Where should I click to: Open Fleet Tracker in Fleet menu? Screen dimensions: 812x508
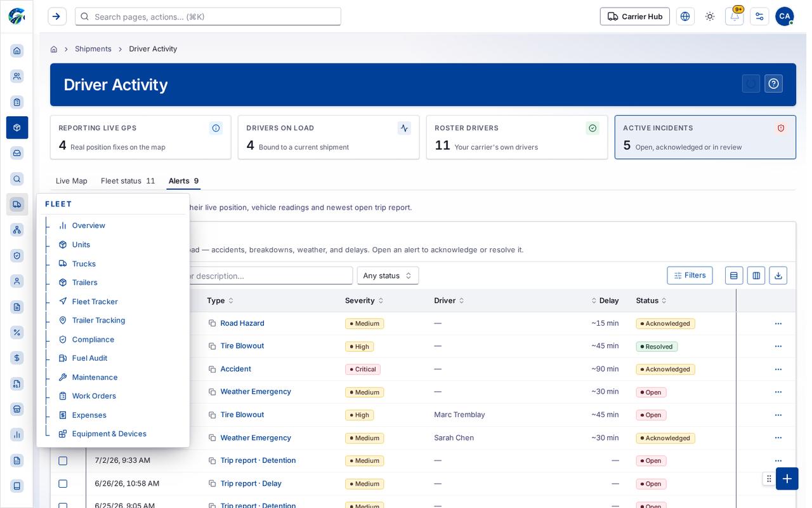coord(95,302)
